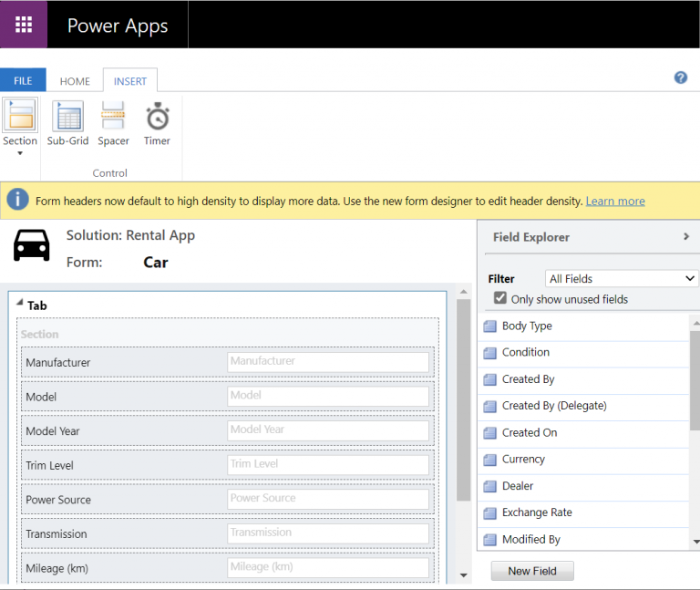Image resolution: width=700 pixels, height=590 pixels.
Task: Click the New Field button
Action: click(x=532, y=571)
